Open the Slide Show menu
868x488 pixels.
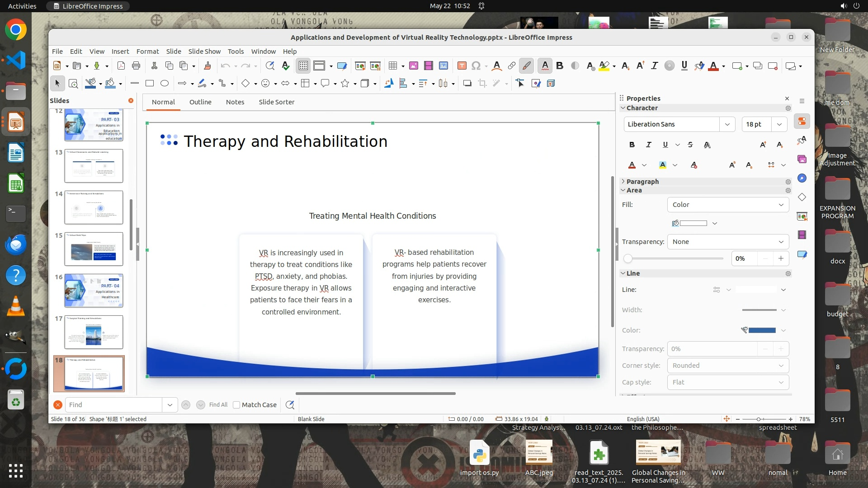[204, 52]
